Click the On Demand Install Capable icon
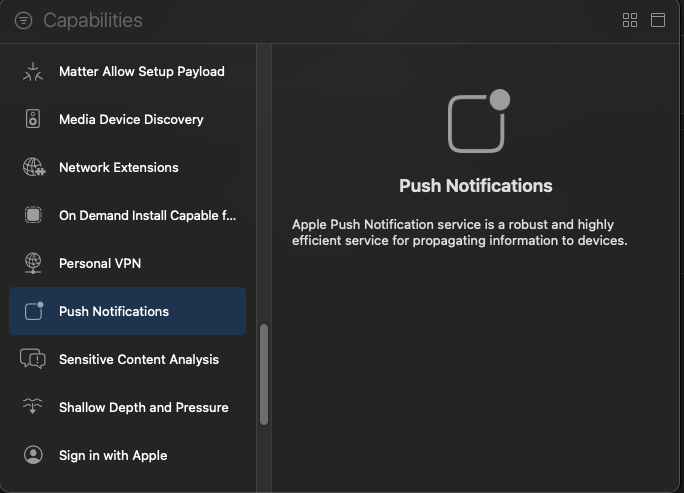The height and width of the screenshot is (493, 684). 33,215
